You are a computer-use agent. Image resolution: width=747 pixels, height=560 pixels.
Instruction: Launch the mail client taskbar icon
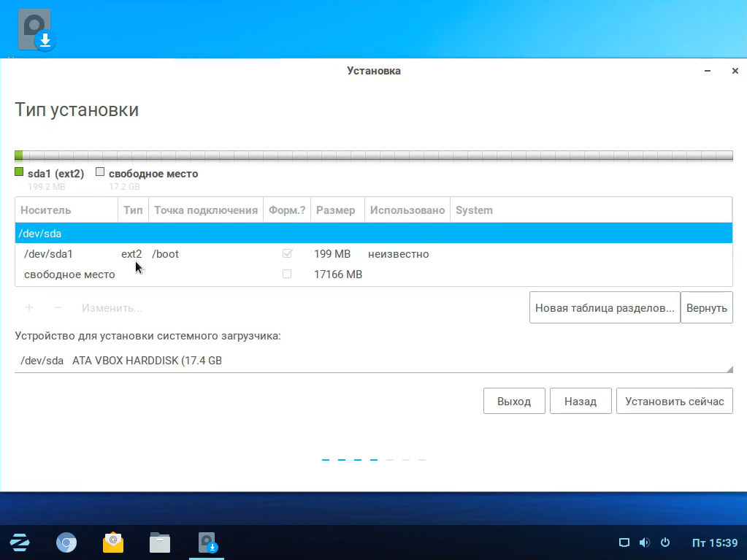pos(113,543)
